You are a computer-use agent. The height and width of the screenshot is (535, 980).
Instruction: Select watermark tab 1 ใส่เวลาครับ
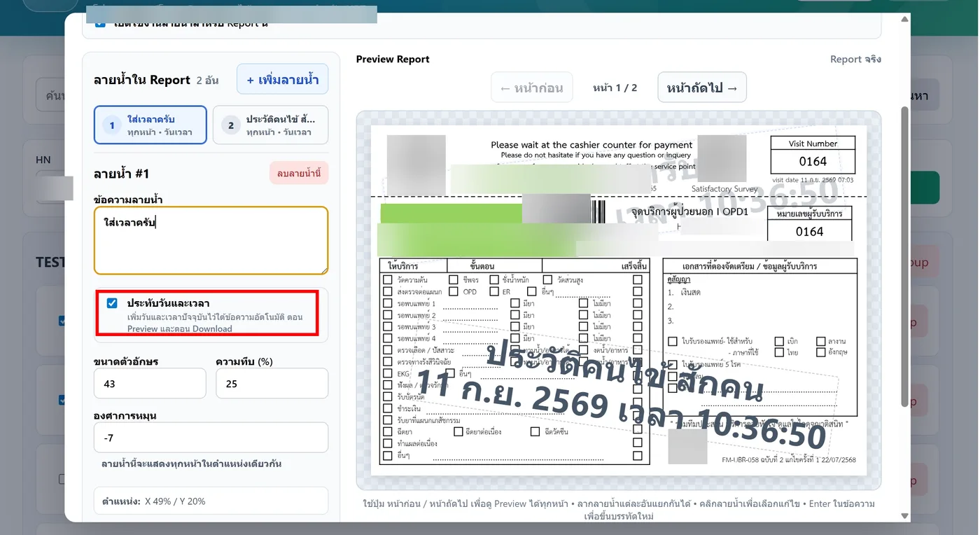coord(150,125)
